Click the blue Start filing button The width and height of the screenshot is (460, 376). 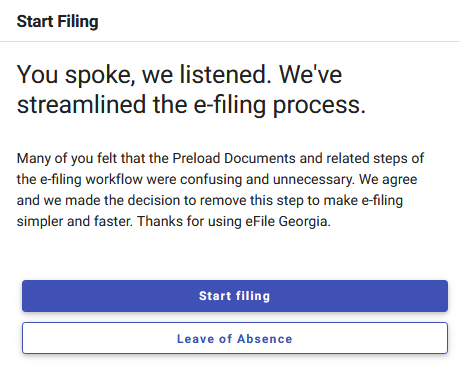click(x=235, y=296)
